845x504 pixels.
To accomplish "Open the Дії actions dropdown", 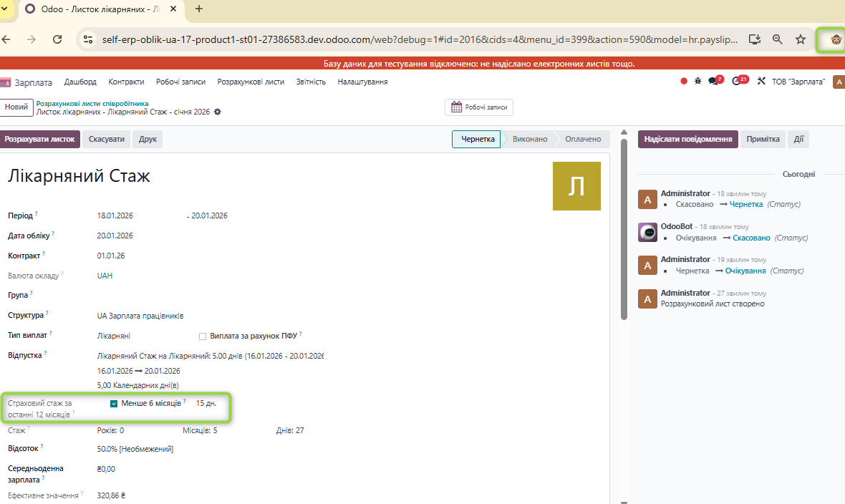I will 798,139.
